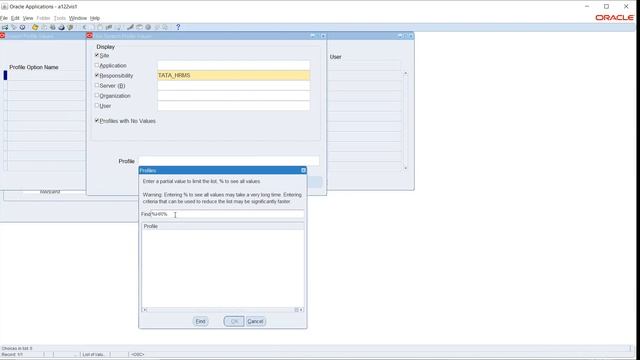Screen dimensions: 640x360
Task: Click the Edit Field pencil toolbar icon
Action: [130, 27]
